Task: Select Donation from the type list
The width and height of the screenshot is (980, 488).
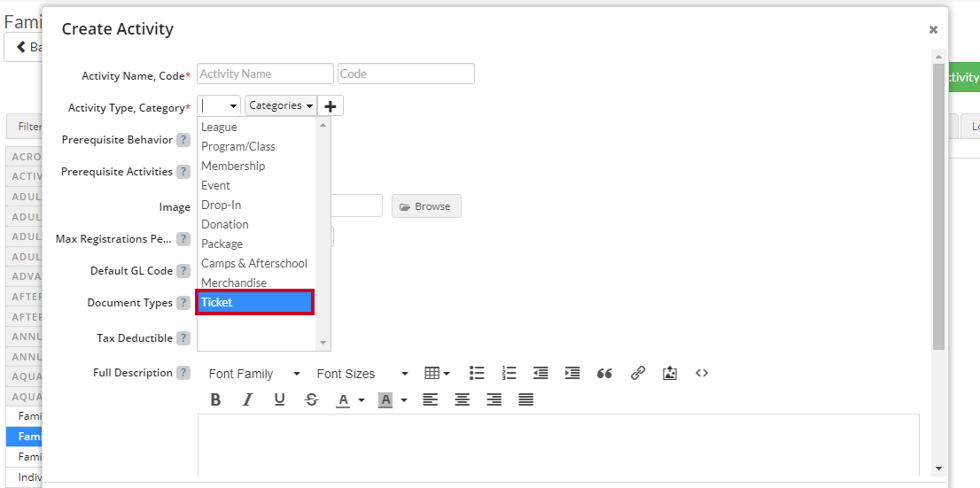Action: 257,224
